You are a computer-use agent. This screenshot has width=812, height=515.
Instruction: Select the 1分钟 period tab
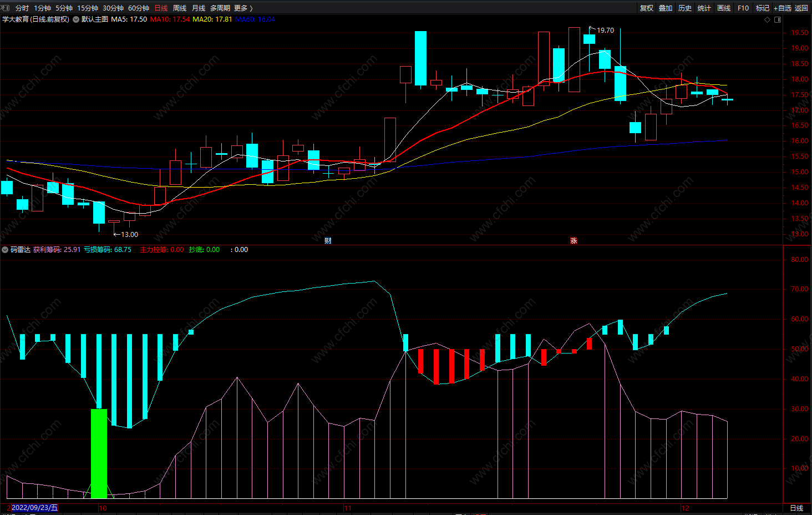point(42,8)
